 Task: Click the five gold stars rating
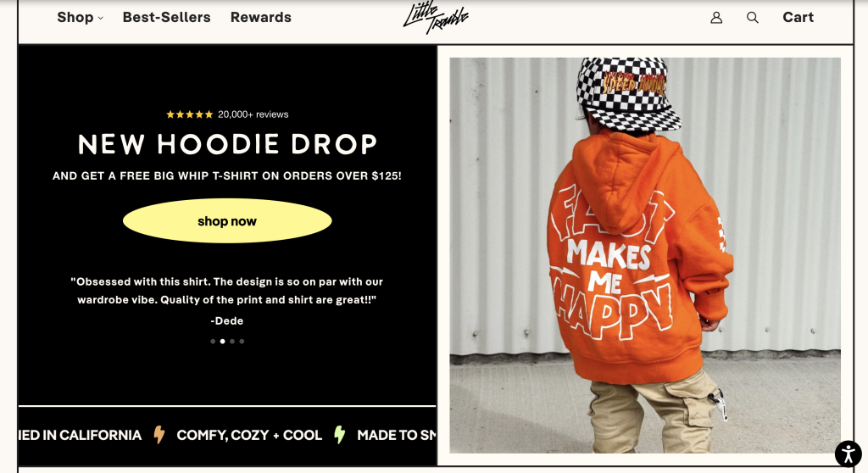(x=189, y=114)
